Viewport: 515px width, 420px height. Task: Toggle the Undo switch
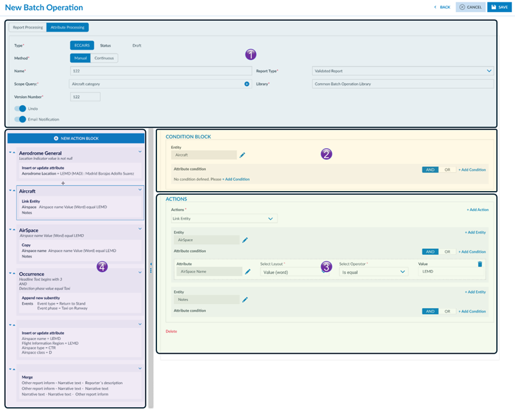click(x=20, y=109)
